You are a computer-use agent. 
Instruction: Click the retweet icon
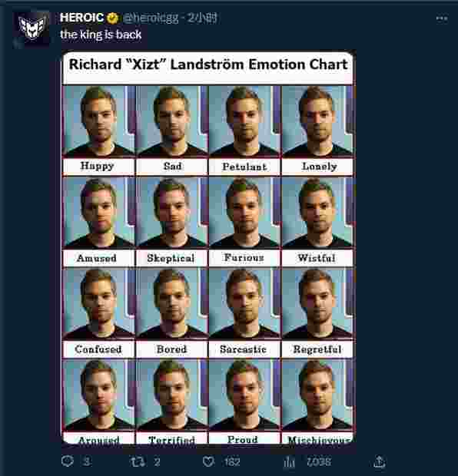[137, 461]
